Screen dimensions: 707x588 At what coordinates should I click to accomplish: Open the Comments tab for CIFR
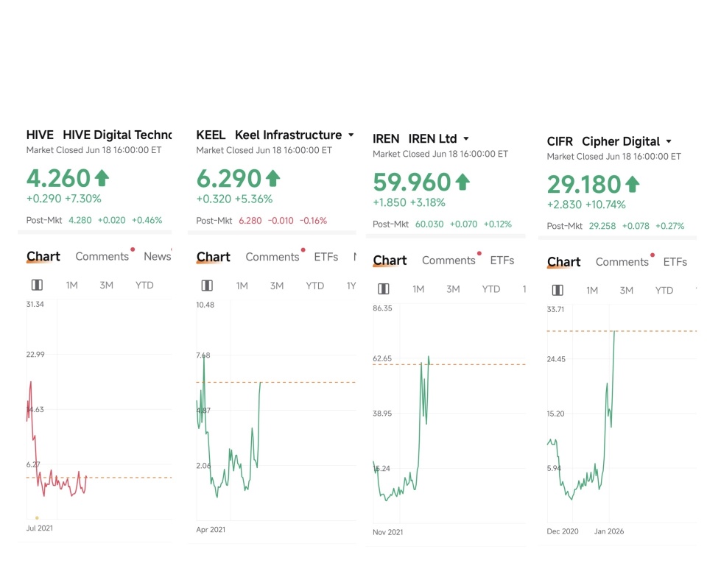(622, 262)
